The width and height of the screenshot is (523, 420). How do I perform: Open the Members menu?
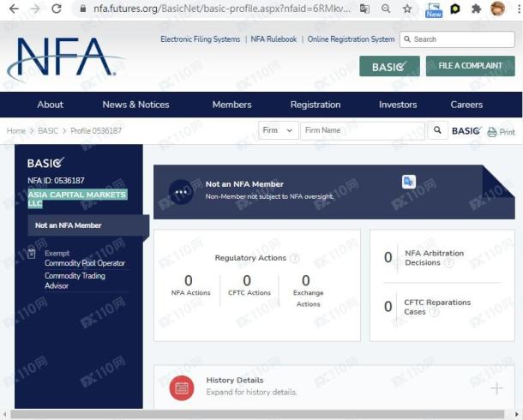[x=231, y=105]
